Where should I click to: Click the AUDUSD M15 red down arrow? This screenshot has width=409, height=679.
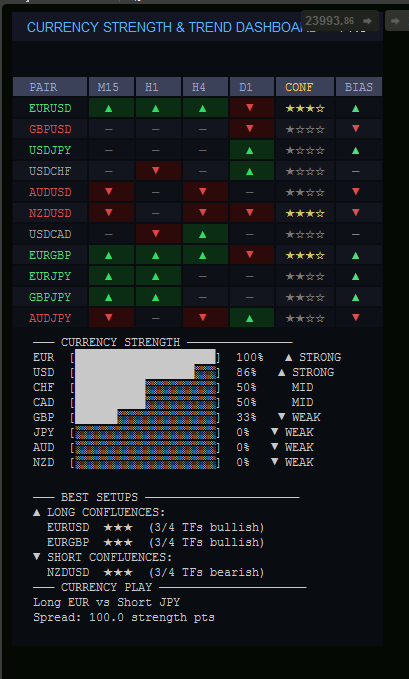tap(109, 191)
